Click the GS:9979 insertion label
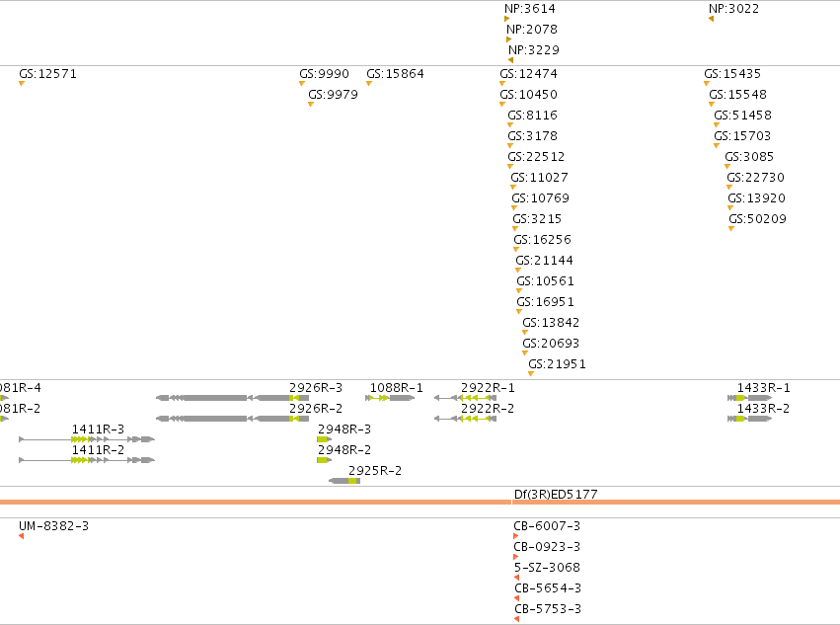840x625 pixels. point(333,95)
